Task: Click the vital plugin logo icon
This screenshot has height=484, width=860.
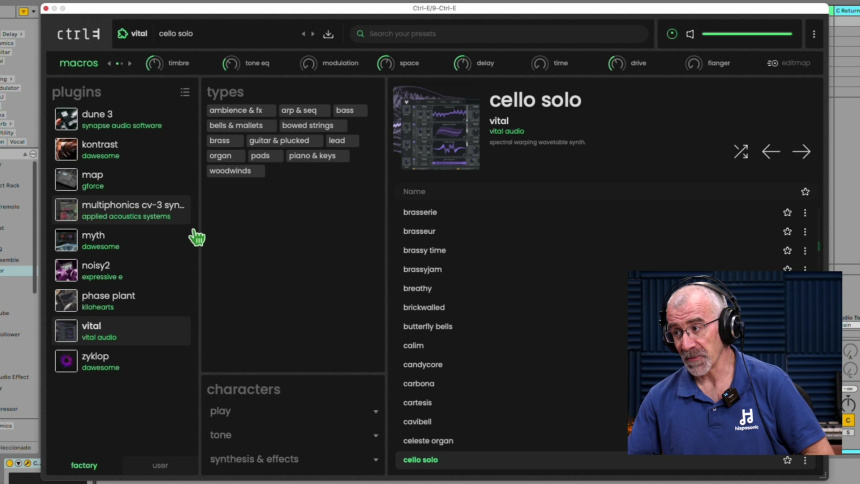Action: [x=123, y=33]
